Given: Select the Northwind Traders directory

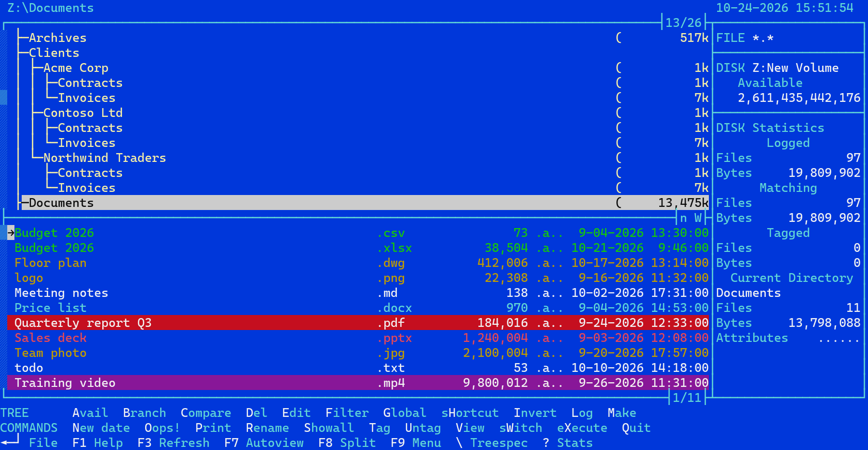Looking at the screenshot, I should point(105,158).
